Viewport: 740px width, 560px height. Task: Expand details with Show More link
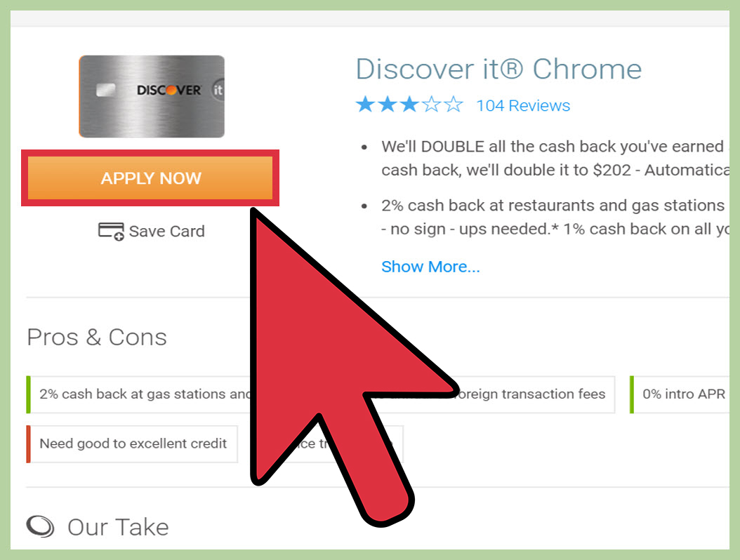click(x=430, y=267)
